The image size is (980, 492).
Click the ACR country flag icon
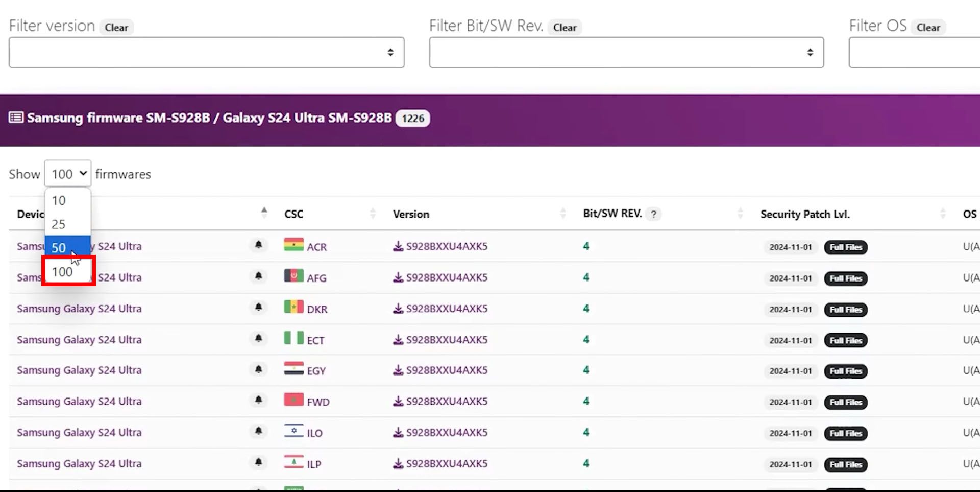click(x=293, y=245)
